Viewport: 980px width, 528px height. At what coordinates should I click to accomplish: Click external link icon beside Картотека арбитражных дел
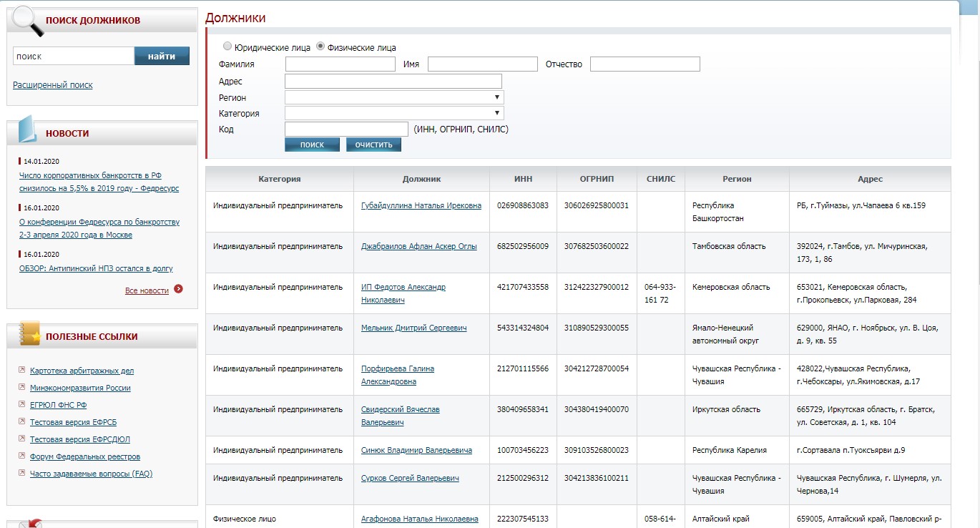23,371
